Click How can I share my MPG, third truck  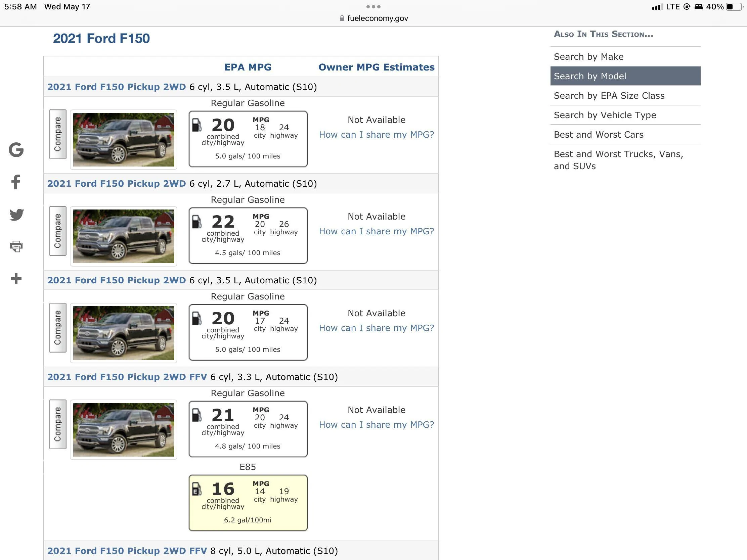[x=377, y=328]
